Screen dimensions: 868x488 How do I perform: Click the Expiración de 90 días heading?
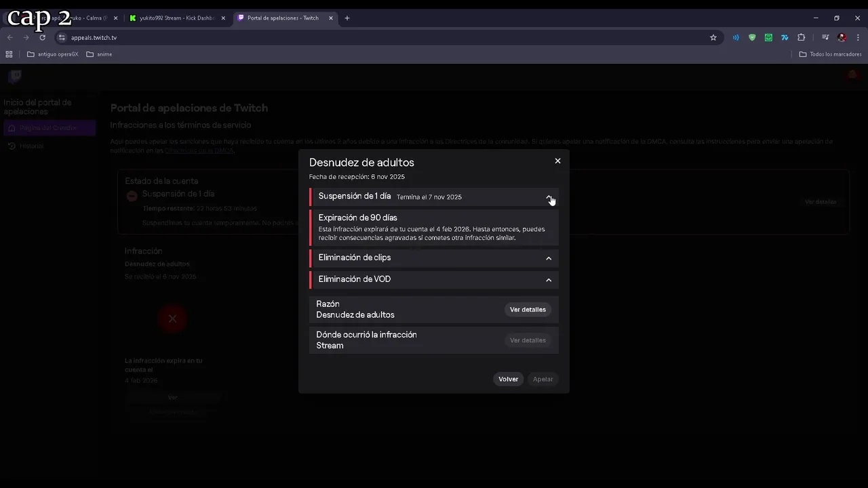tap(358, 218)
